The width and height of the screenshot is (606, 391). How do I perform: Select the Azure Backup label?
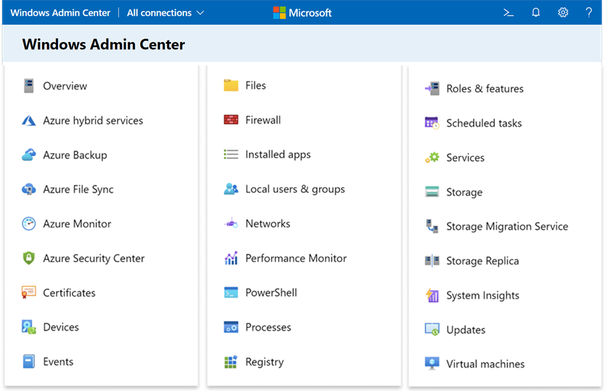point(75,155)
